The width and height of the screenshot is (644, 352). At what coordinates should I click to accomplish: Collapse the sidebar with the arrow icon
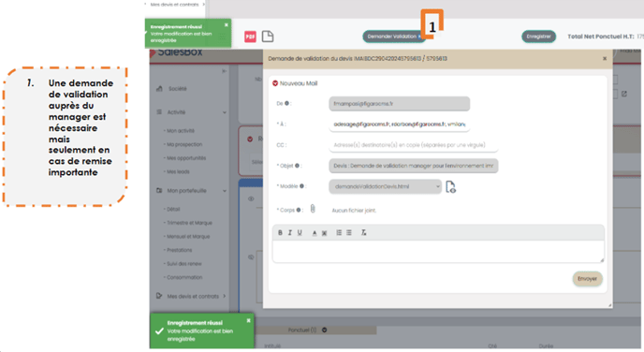(x=224, y=71)
